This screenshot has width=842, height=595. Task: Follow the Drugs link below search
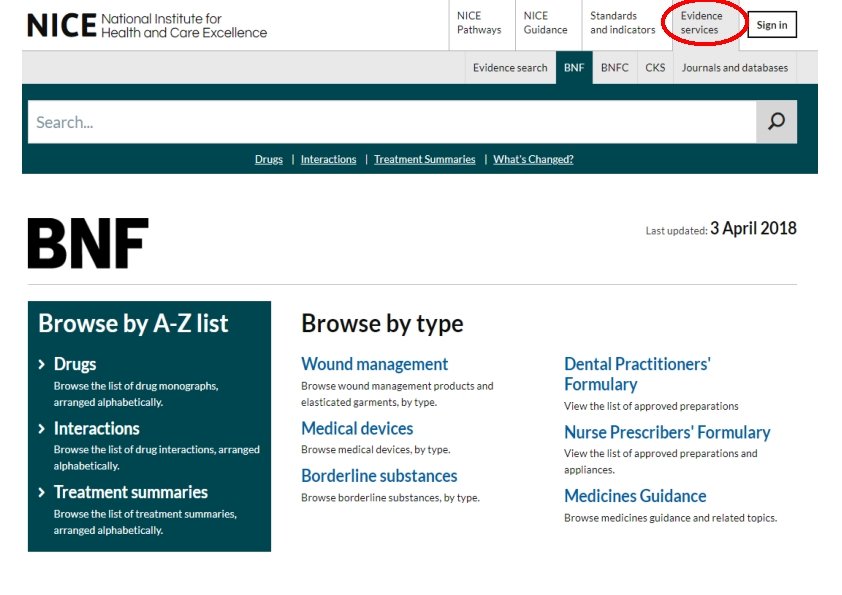[268, 159]
